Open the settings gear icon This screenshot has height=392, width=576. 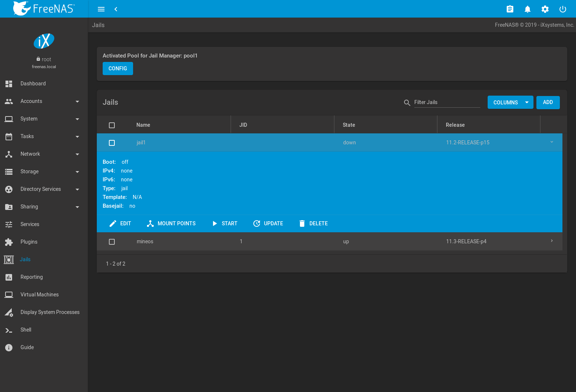545,9
